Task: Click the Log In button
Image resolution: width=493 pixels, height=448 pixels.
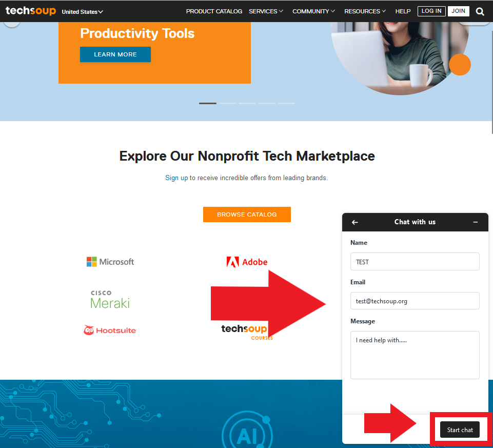Action: point(431,11)
